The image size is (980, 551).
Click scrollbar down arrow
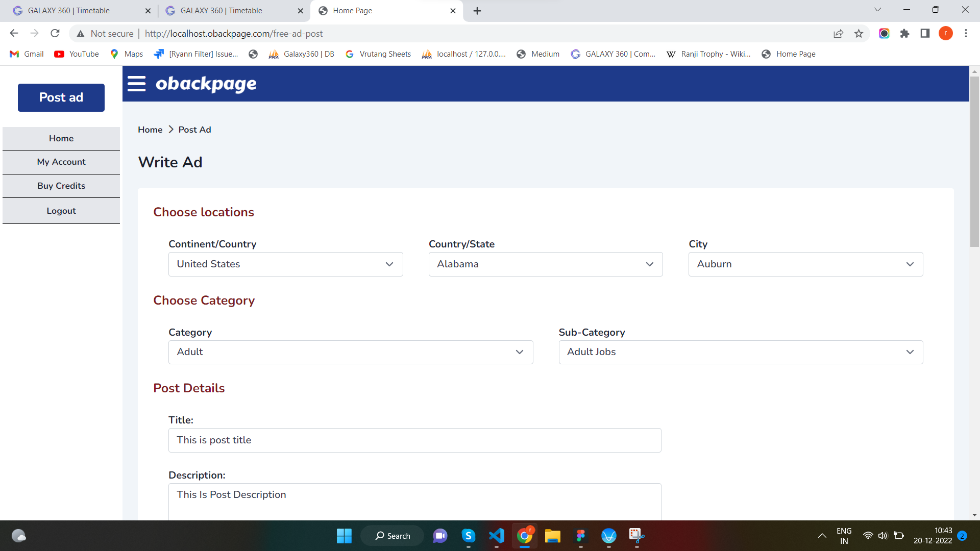coord(974,515)
